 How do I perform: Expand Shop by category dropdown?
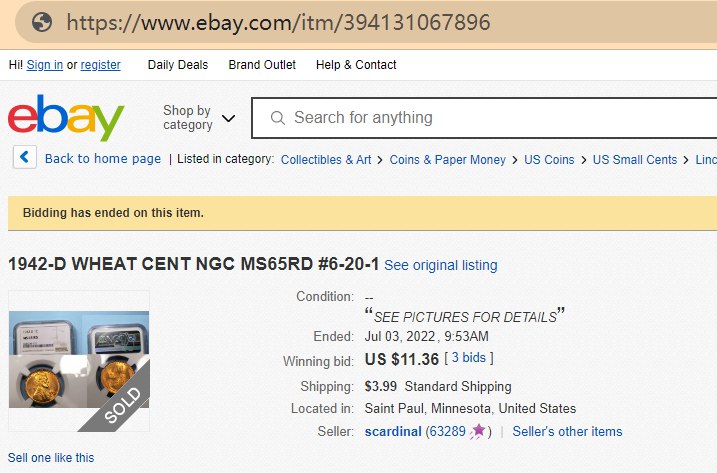tap(199, 118)
